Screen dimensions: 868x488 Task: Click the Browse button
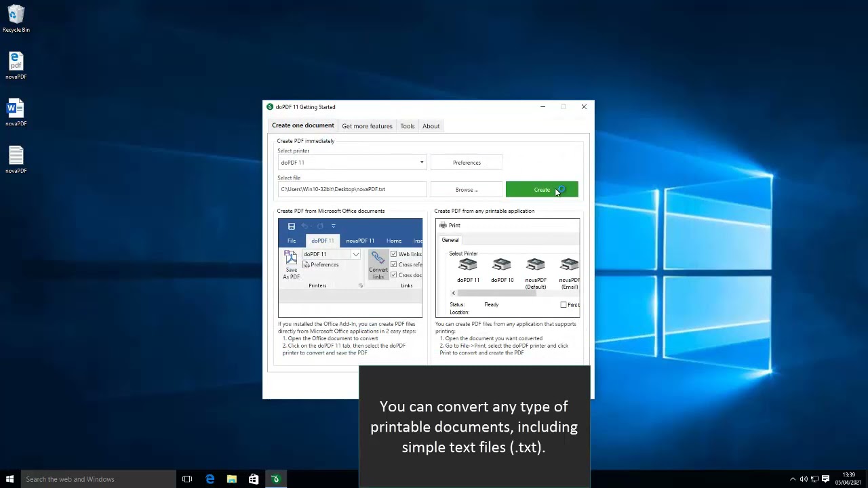click(467, 190)
